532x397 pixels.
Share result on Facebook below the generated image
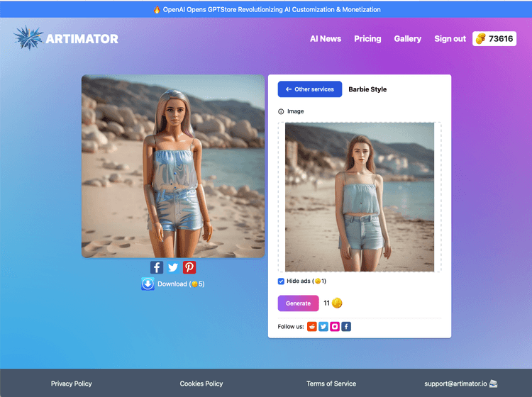tap(157, 267)
